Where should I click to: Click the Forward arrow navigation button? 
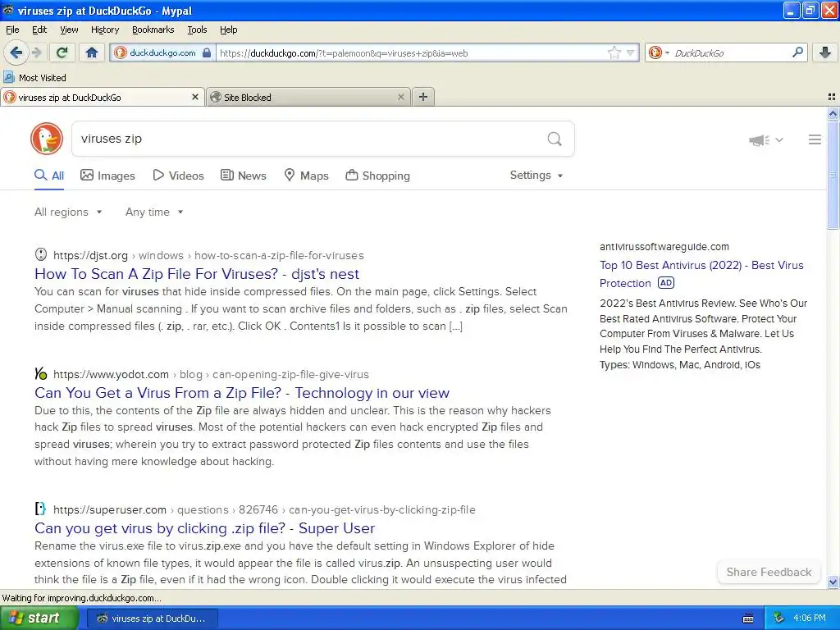[x=36, y=52]
